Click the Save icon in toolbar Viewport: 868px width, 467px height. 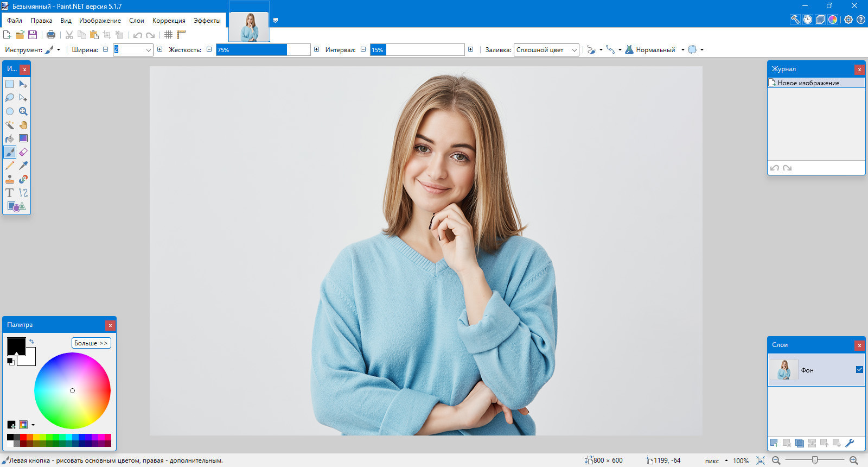pyautogui.click(x=33, y=35)
